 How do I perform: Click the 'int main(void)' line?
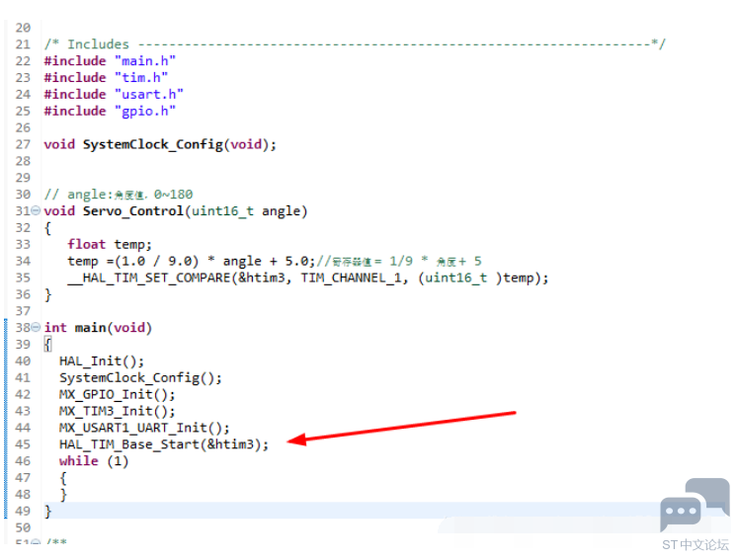[98, 328]
